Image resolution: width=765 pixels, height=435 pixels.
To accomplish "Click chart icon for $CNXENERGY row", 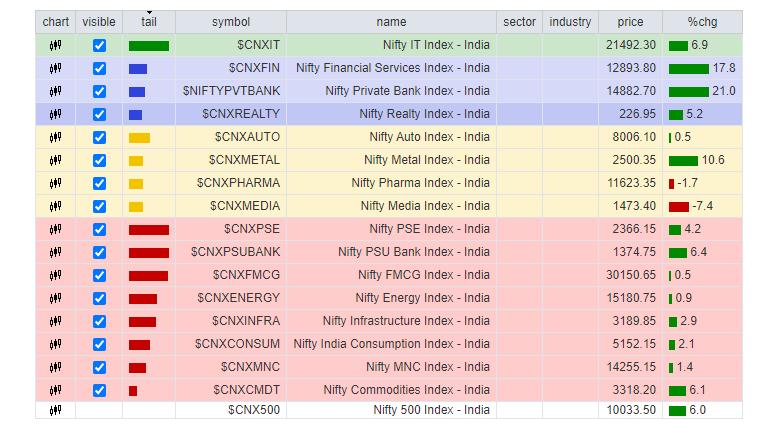I will click(x=55, y=298).
